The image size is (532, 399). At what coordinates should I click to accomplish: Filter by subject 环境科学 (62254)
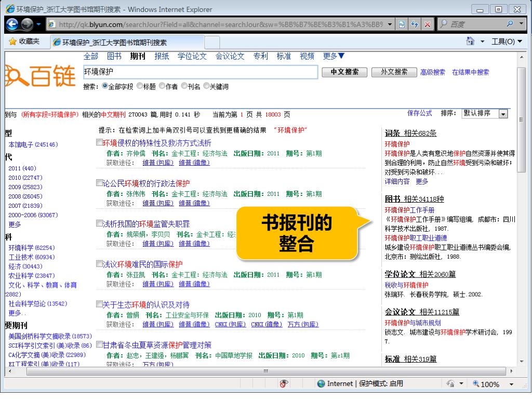32,248
